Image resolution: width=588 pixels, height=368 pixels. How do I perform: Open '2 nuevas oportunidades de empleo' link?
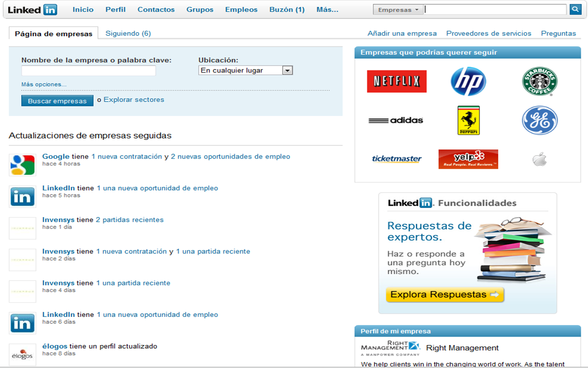point(231,157)
